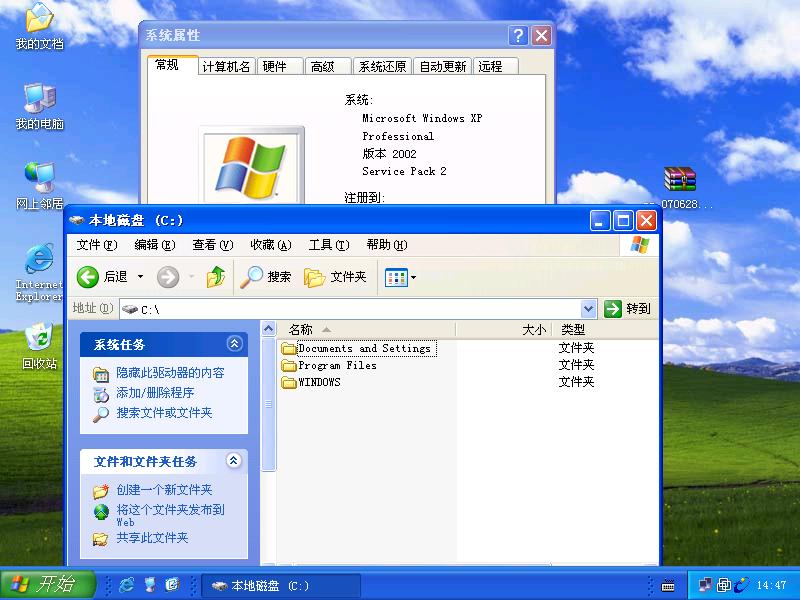
Task: Open 网上邻居 desktop icon
Action: (39, 186)
